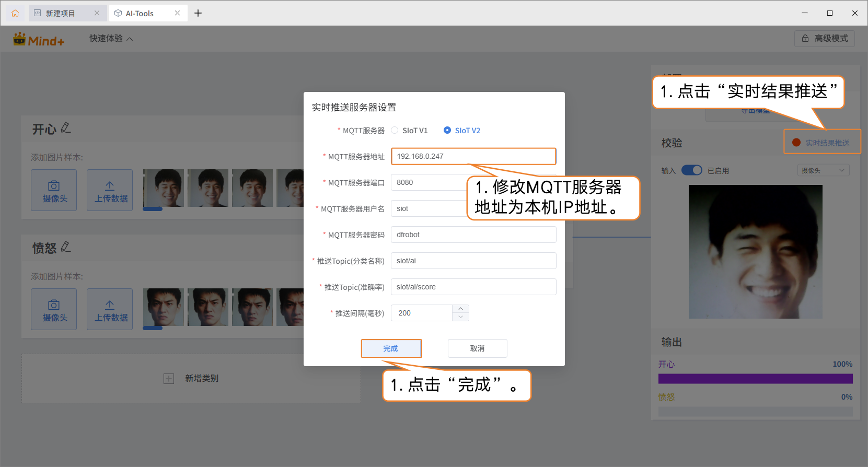Click 上传数据 upload button under 愤怒
This screenshot has width=868, height=467.
(110, 309)
